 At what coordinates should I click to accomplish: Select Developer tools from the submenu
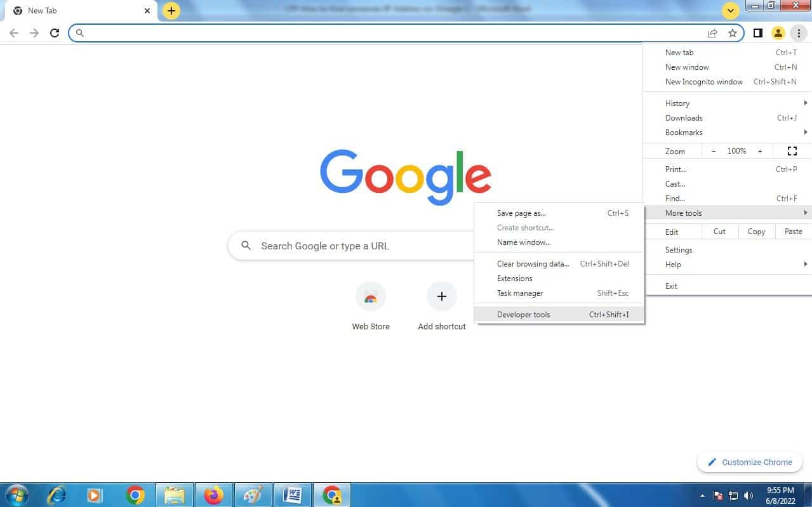[523, 314]
